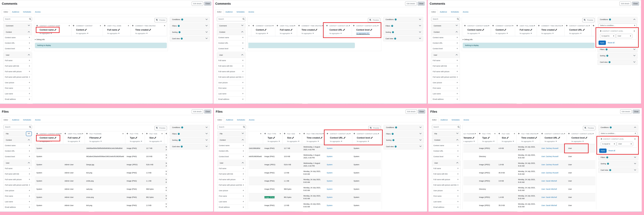The width and height of the screenshot is (644, 215).
Task: Add Email address column in top-left Comments panel
Action: (x=29, y=99)
